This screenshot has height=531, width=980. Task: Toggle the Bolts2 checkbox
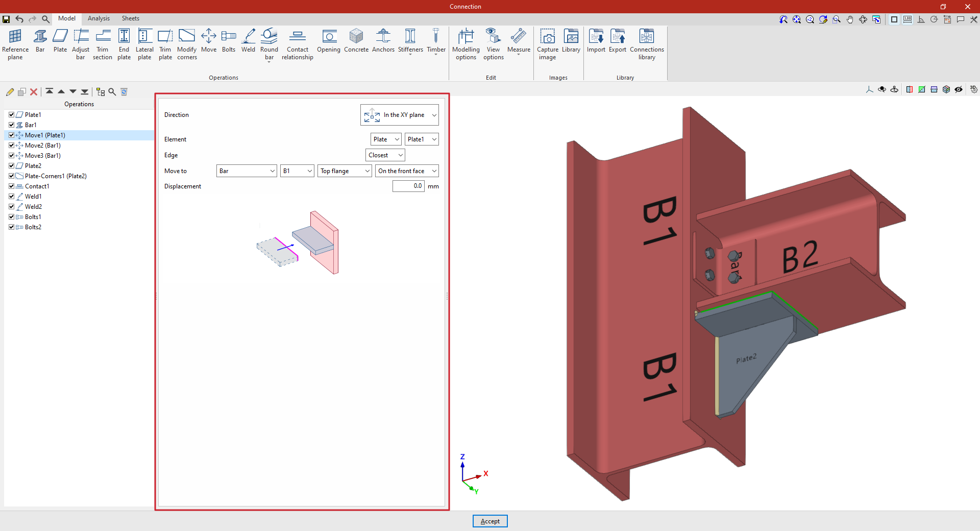point(11,227)
